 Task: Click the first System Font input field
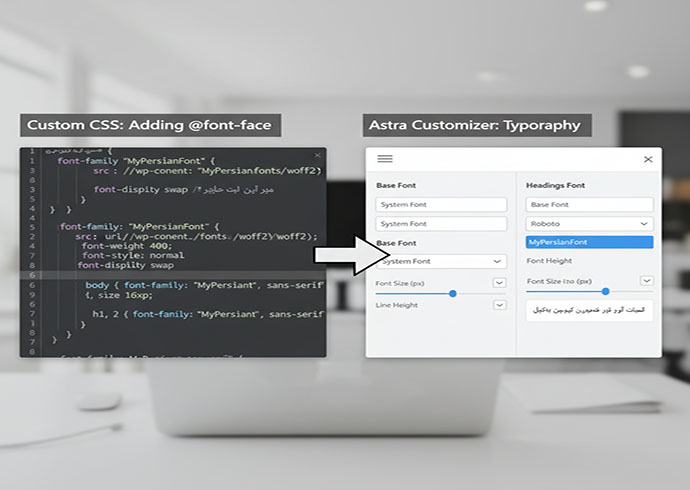click(441, 205)
